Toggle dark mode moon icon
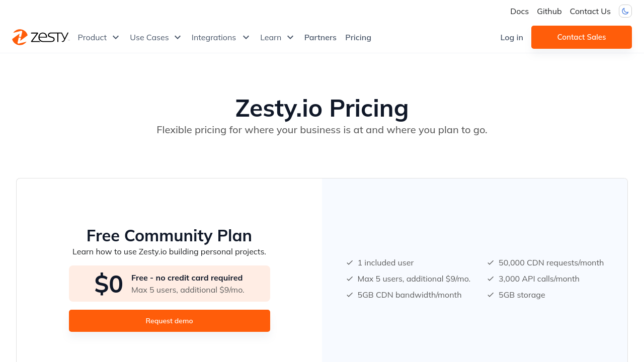 point(625,11)
